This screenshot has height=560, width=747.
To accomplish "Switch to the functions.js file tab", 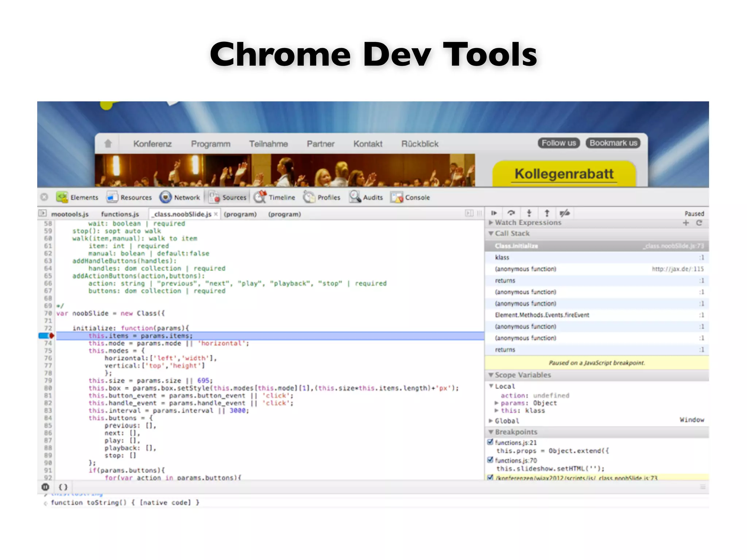I will tap(120, 214).
